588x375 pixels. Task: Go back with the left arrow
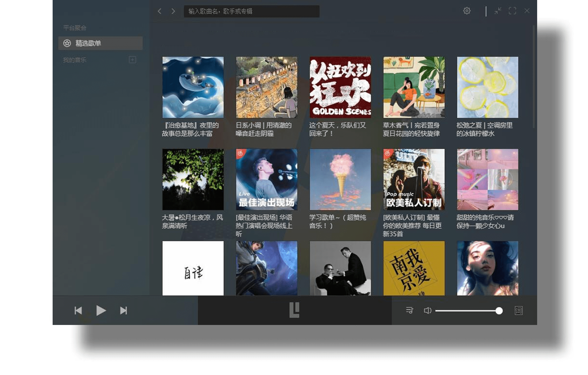tap(159, 11)
